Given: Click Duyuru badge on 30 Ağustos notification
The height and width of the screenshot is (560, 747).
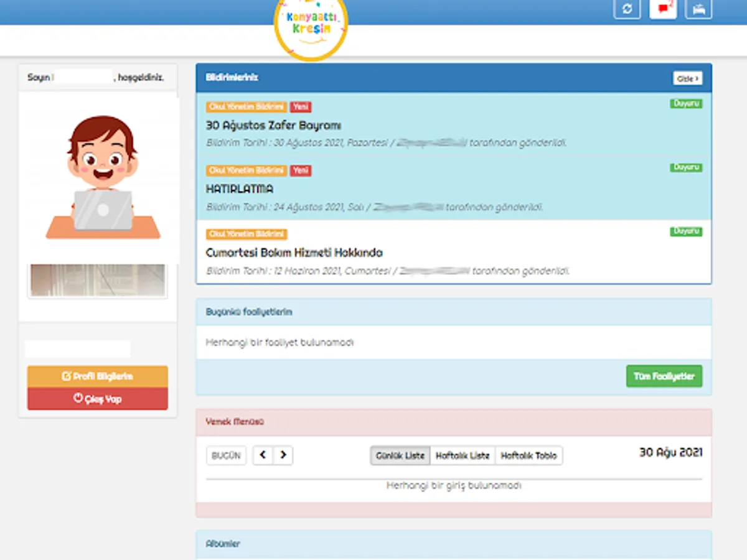Looking at the screenshot, I should coord(686,103).
